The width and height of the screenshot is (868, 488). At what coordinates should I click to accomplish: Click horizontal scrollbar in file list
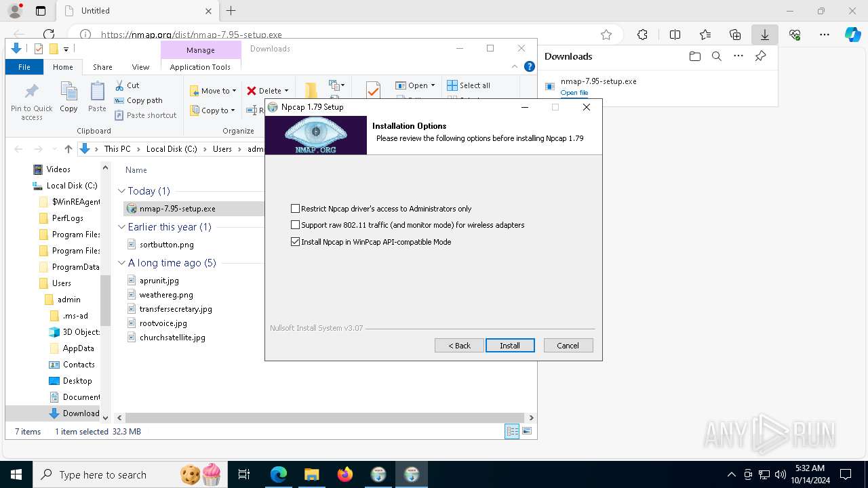tap(325, 418)
